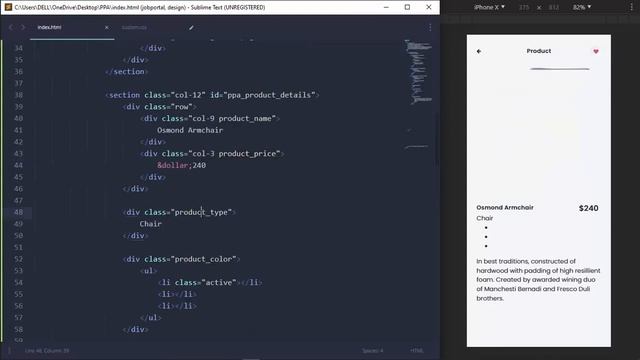
Task: Tap the pink heart favorite icon
Action: point(596,51)
